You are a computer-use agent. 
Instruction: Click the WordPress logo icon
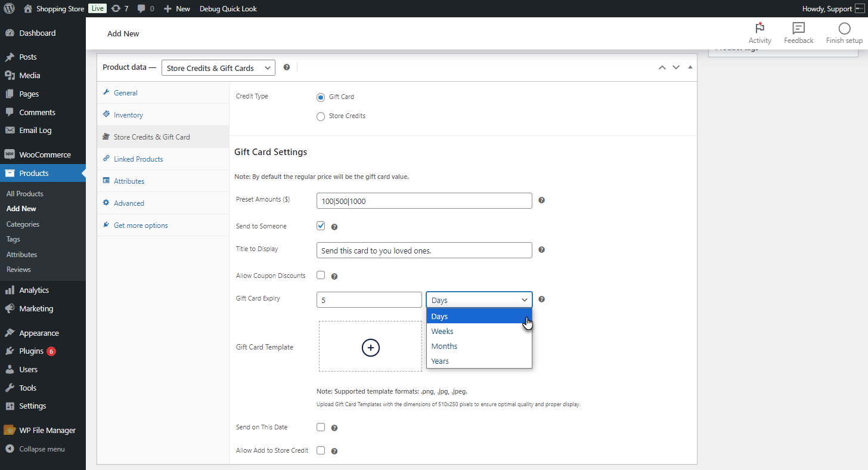click(10, 9)
